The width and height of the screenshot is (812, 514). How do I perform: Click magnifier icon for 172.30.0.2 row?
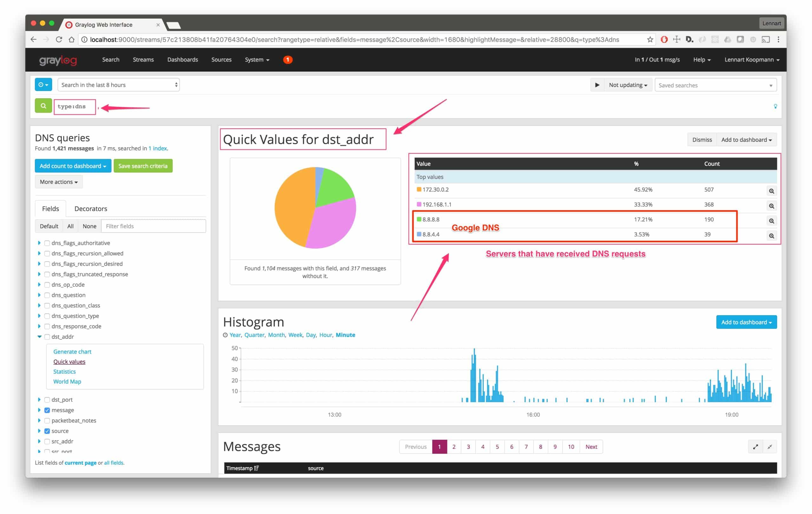point(771,191)
